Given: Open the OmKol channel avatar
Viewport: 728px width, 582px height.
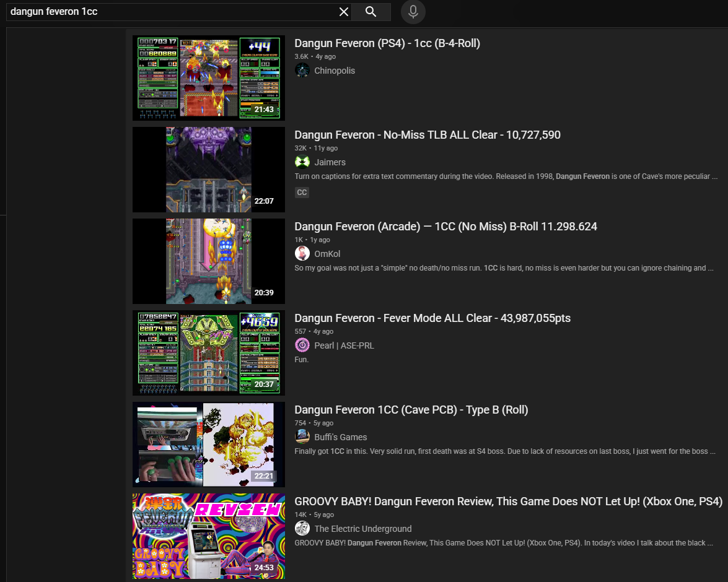Looking at the screenshot, I should (x=302, y=253).
